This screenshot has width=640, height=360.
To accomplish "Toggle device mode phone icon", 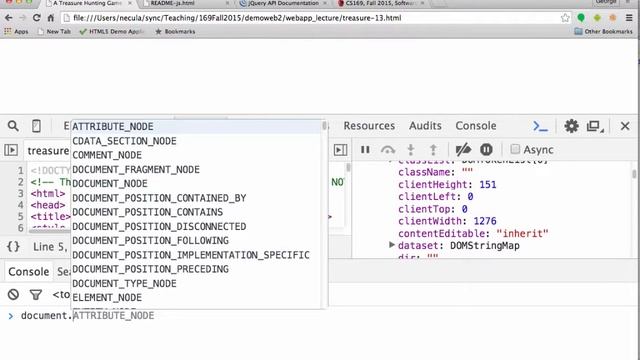I will point(36,126).
